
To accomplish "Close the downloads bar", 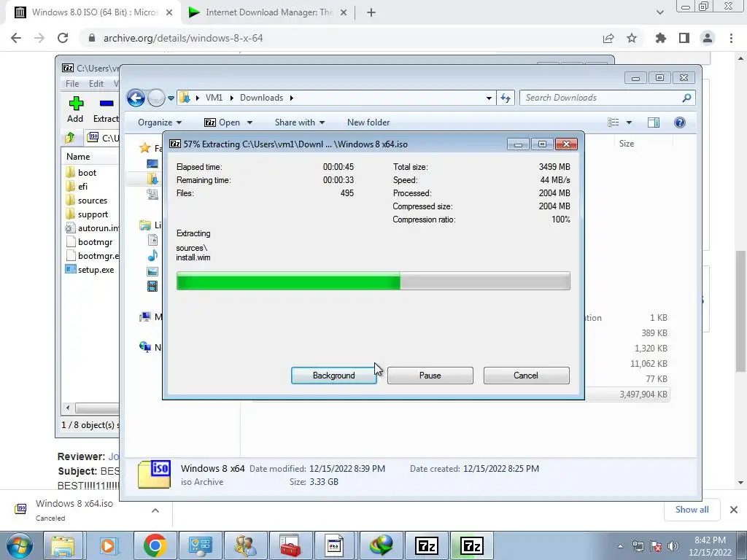I will (734, 510).
